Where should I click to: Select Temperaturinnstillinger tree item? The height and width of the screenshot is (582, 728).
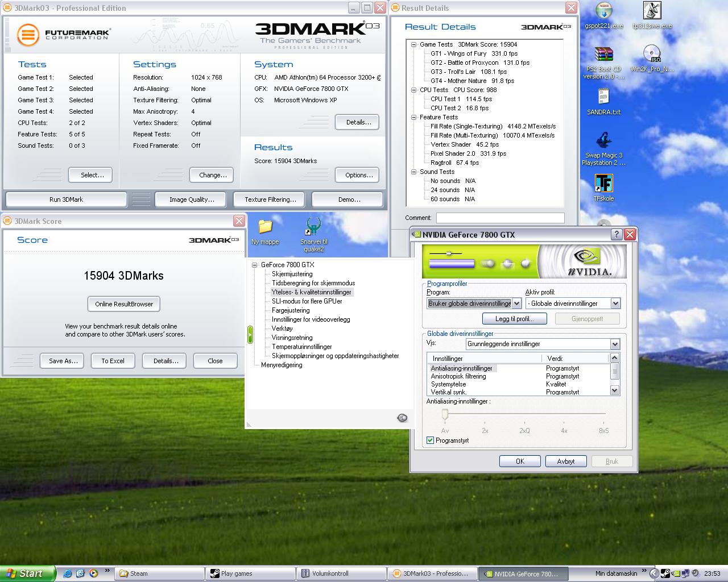pyautogui.click(x=302, y=347)
